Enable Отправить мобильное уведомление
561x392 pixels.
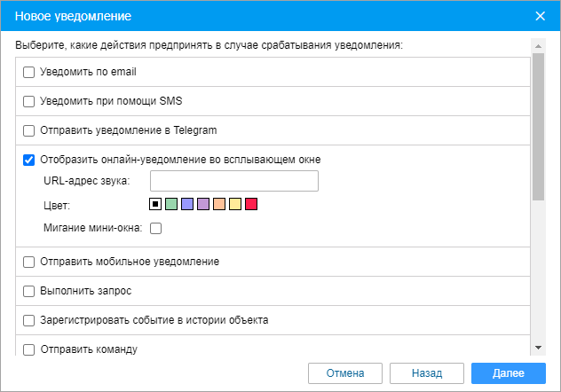click(x=28, y=262)
